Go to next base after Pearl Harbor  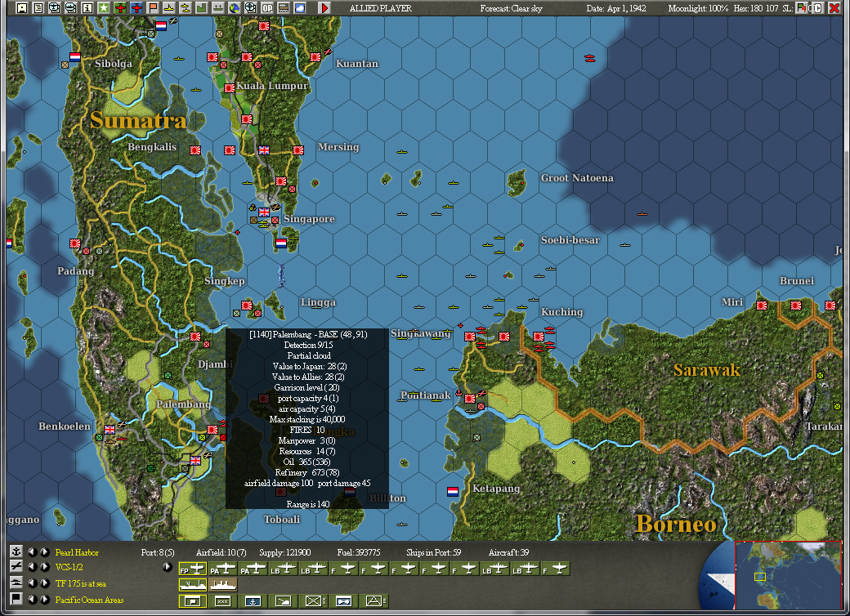[x=44, y=551]
